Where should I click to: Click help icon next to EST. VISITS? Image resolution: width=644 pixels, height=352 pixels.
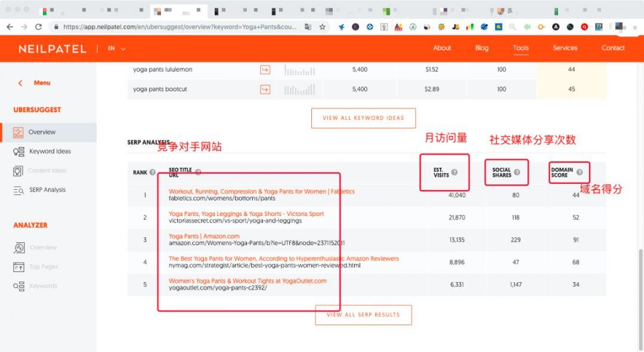(454, 172)
